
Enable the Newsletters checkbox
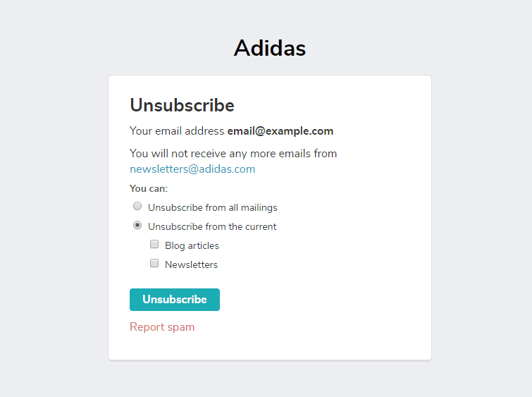154,264
